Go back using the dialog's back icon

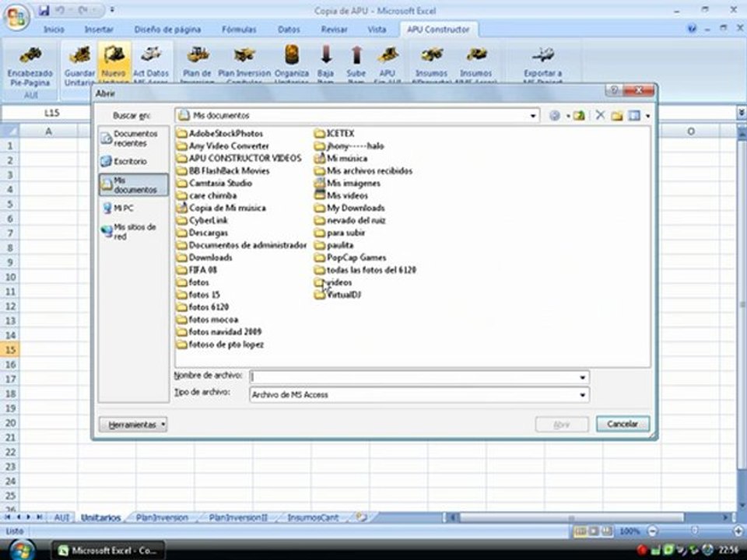pyautogui.click(x=555, y=115)
